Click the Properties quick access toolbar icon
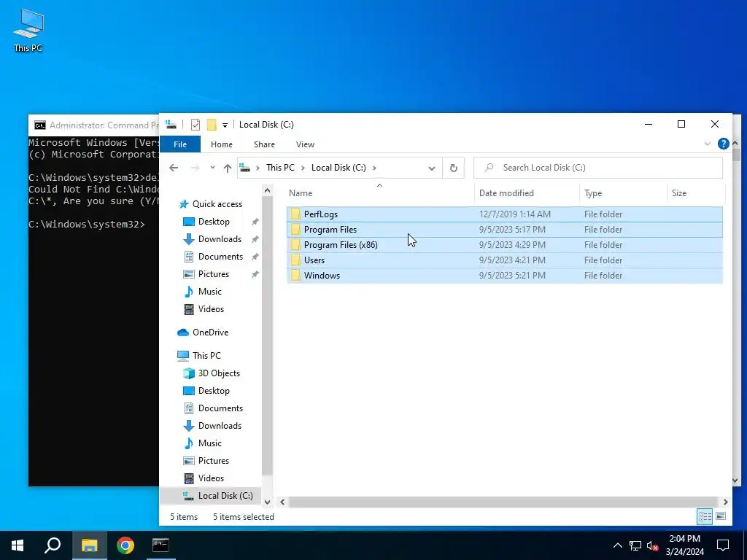Viewport: 747px width, 560px height. pos(196,125)
